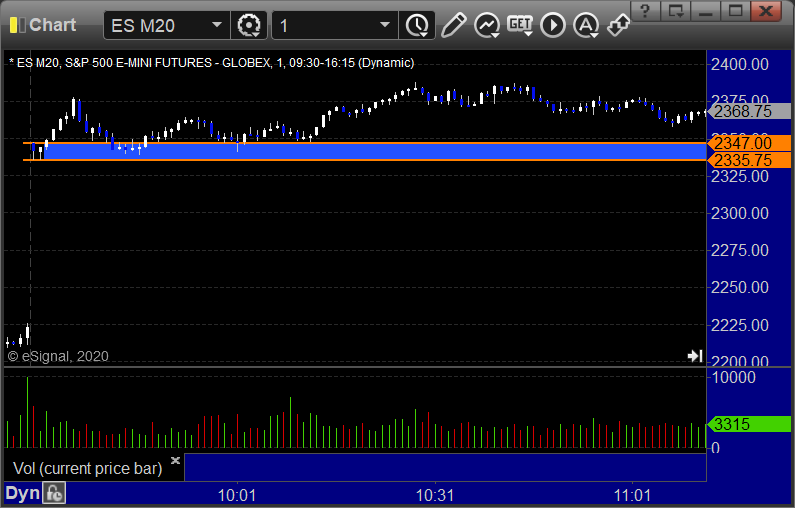795x508 pixels.
Task: Select the 2347.00 orange price label
Action: [749, 143]
